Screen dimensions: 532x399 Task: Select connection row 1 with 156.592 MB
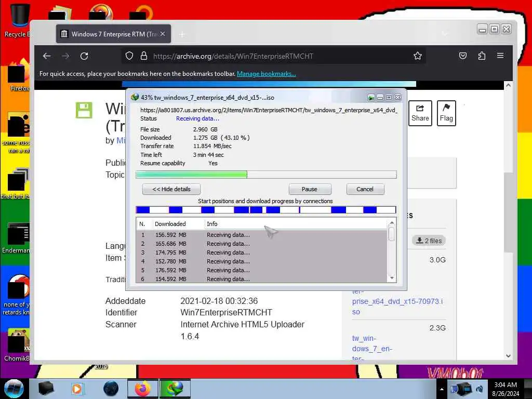[261, 235]
